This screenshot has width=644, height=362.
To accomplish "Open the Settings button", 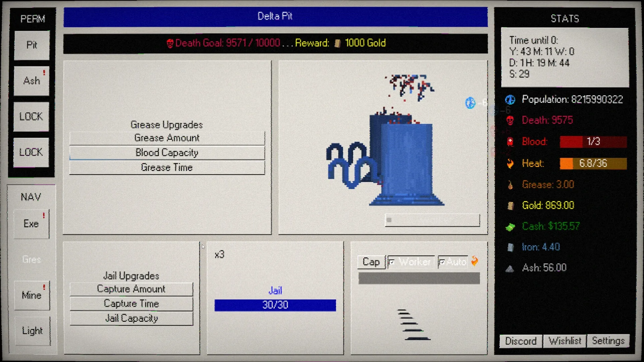I will click(x=608, y=341).
